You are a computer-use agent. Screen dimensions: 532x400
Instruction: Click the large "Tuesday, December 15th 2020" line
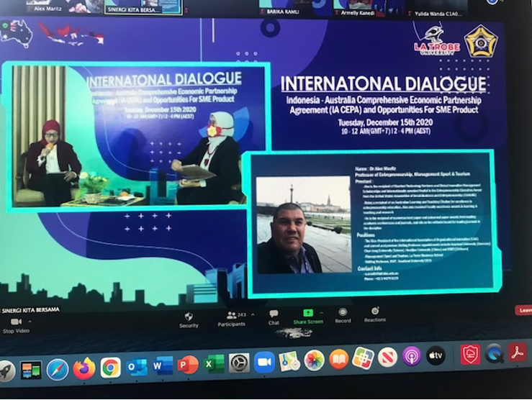(x=385, y=123)
